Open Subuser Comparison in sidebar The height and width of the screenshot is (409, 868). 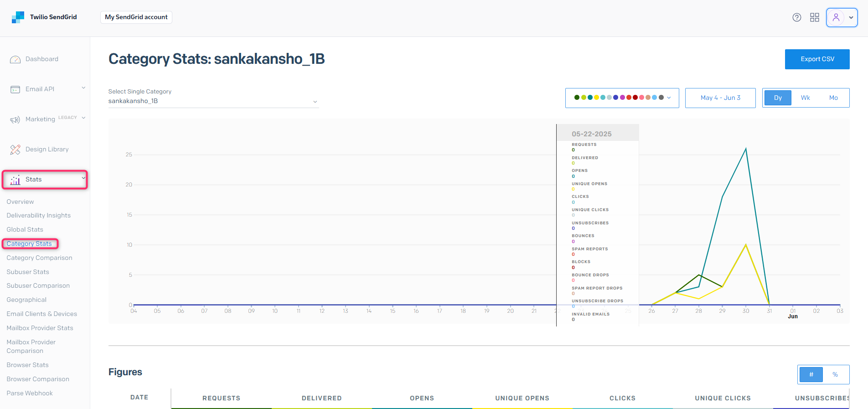point(38,286)
